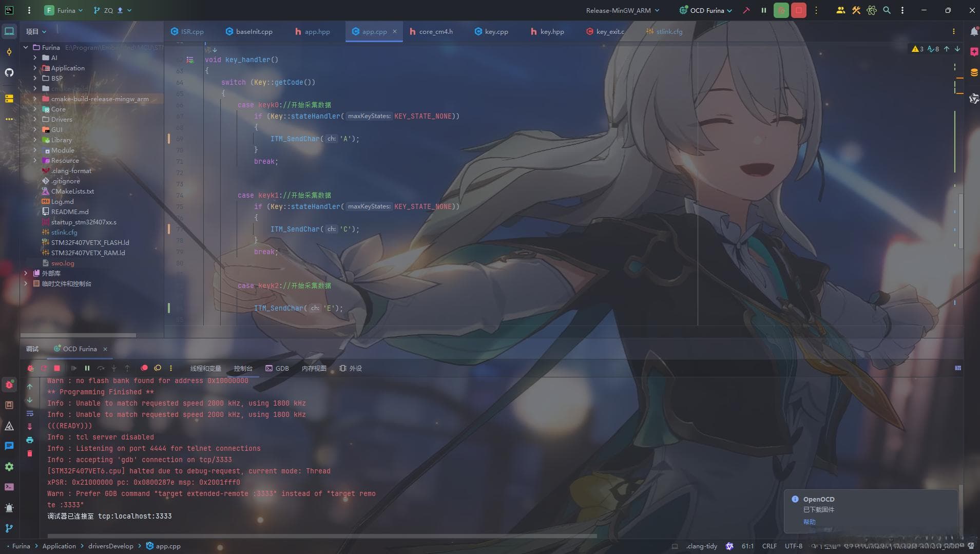Open Commit tool window icon
980x554 pixels.
[x=9, y=52]
